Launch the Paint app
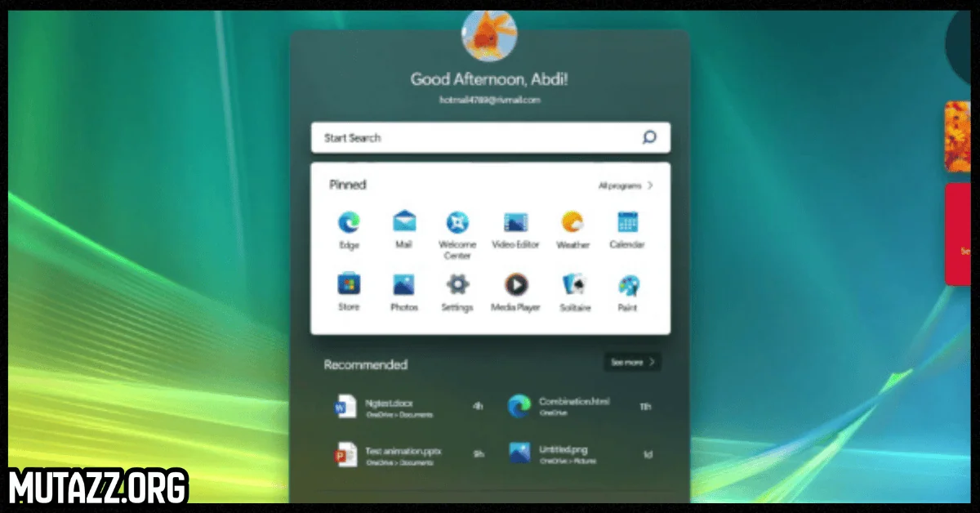The height and width of the screenshot is (513, 980). [x=627, y=285]
